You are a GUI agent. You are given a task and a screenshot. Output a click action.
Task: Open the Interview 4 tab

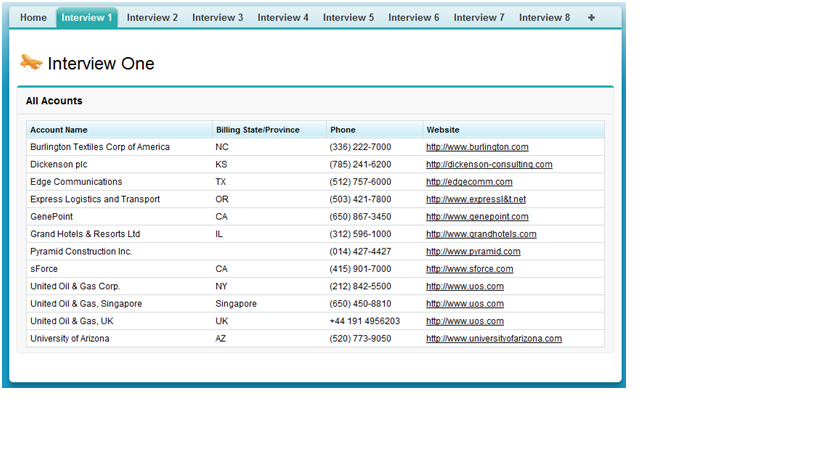283,18
